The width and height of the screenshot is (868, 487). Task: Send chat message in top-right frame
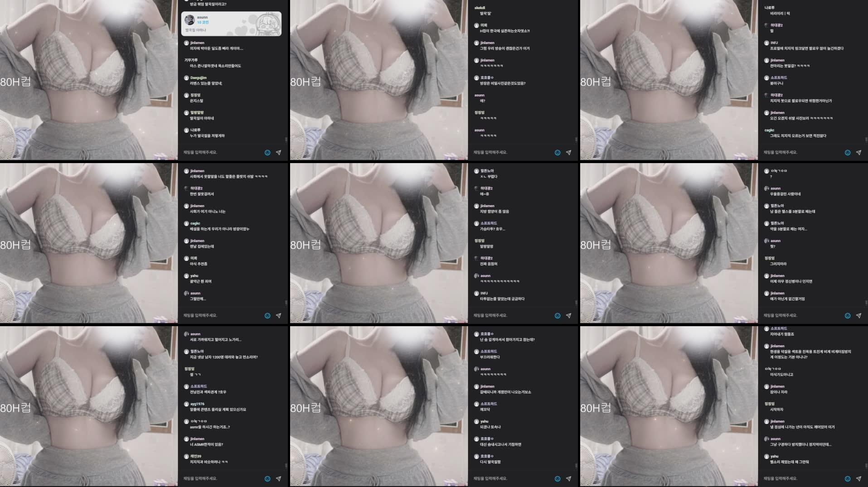click(859, 153)
